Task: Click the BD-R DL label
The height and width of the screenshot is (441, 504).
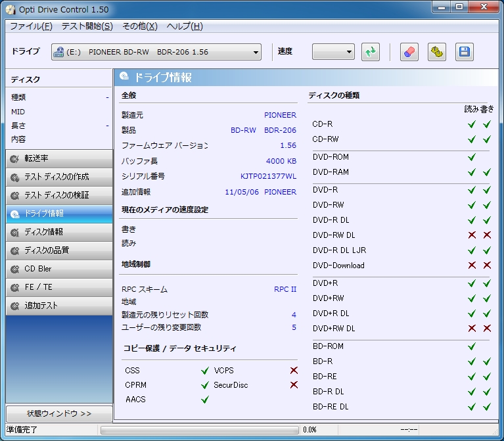Action: click(328, 392)
